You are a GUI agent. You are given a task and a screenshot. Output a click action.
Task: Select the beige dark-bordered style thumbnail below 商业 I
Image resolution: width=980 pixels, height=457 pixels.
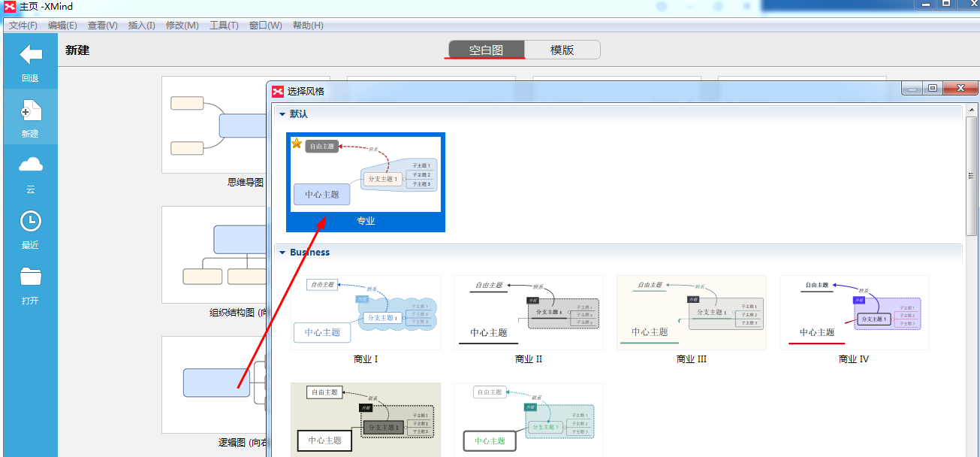point(366,419)
